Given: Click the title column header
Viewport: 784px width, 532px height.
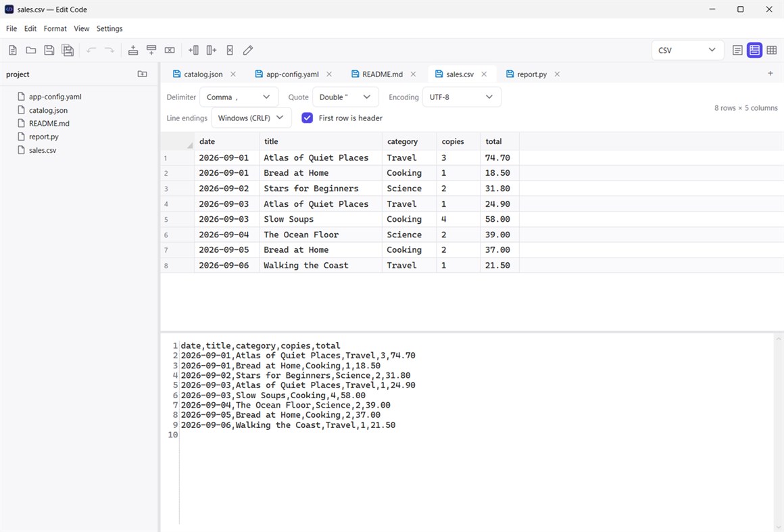Looking at the screenshot, I should [321, 141].
